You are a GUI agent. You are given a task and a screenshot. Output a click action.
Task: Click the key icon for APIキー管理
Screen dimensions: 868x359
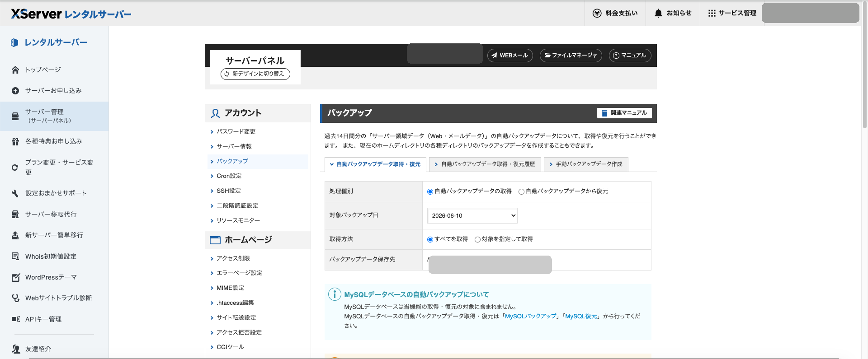tap(15, 319)
